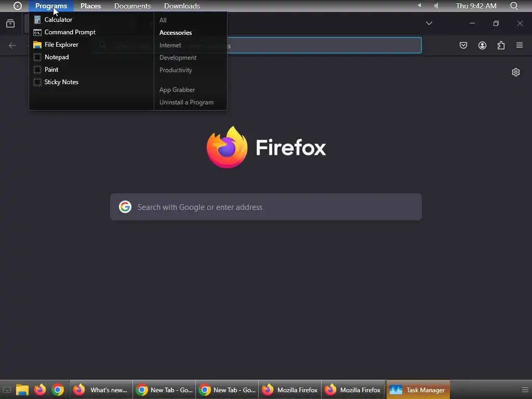Open pinned Chrome taskbar icon
This screenshot has width=532, height=399.
point(58,390)
